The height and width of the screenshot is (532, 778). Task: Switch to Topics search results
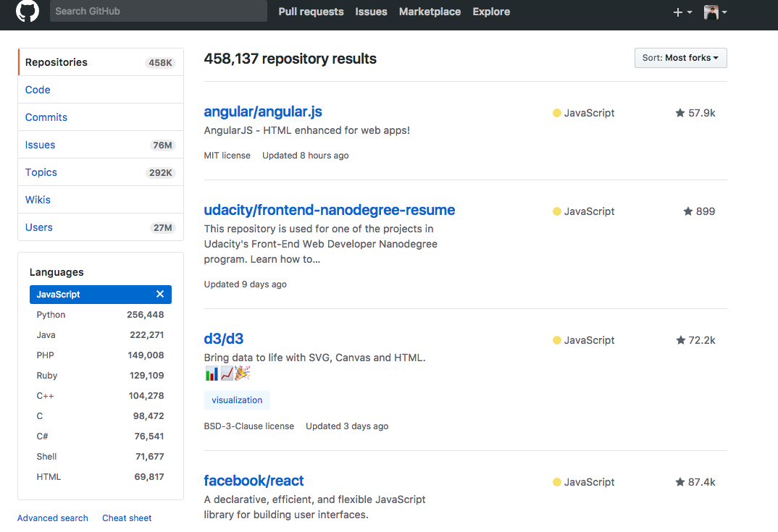click(x=101, y=172)
